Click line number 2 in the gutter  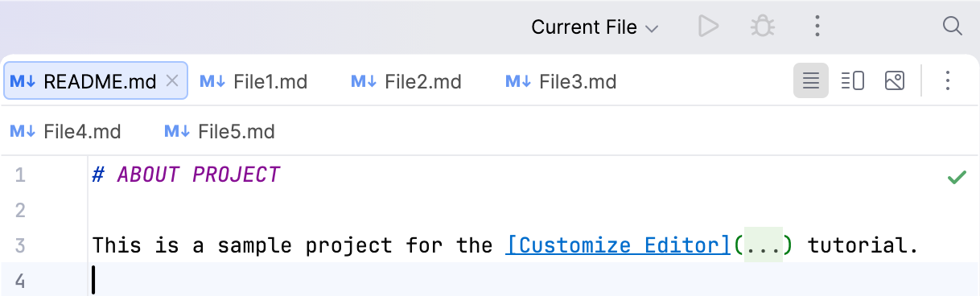tap(20, 210)
